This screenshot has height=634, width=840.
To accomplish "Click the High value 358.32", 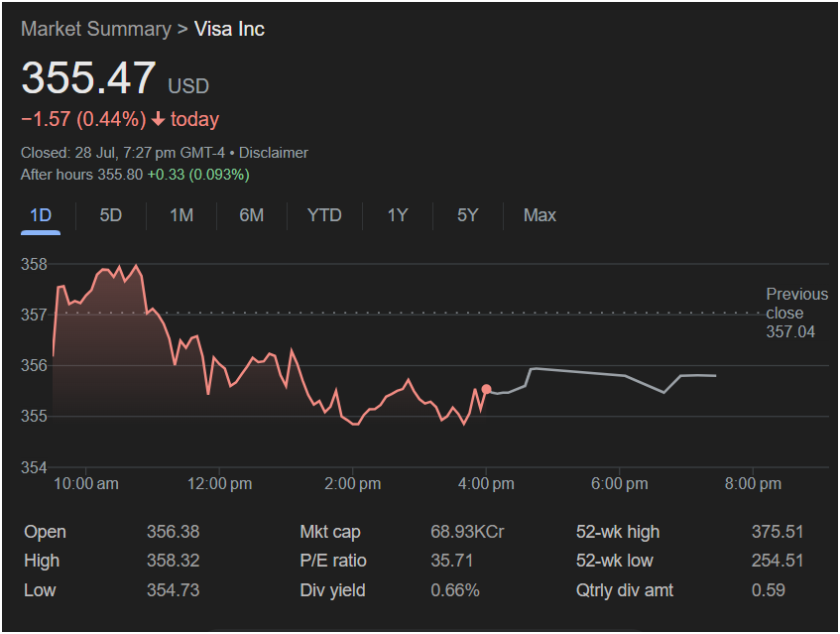I will point(173,561).
